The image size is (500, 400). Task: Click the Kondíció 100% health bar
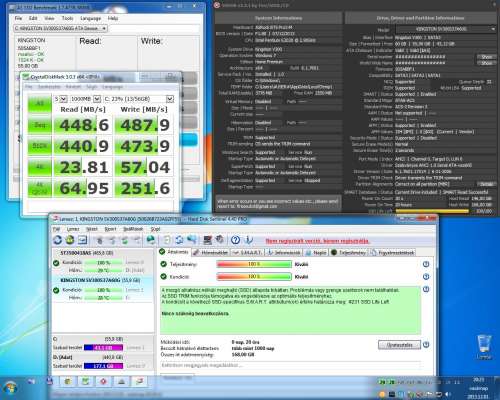[254, 277]
